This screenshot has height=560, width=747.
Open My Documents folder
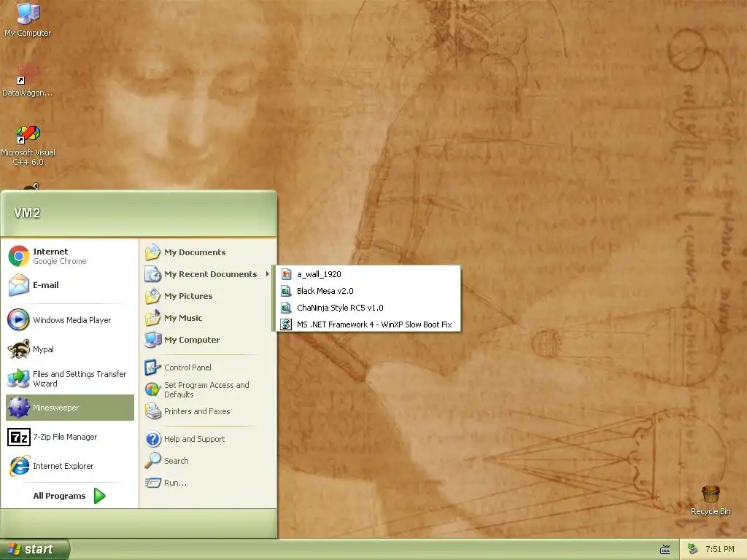click(208, 252)
